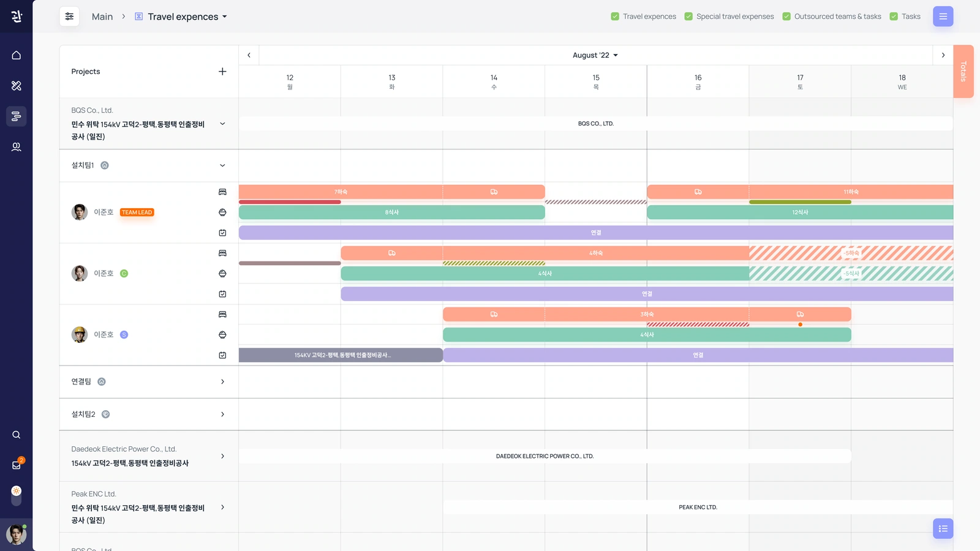This screenshot has height=551, width=980.
Task: Go to next week arrow
Action: tap(943, 55)
